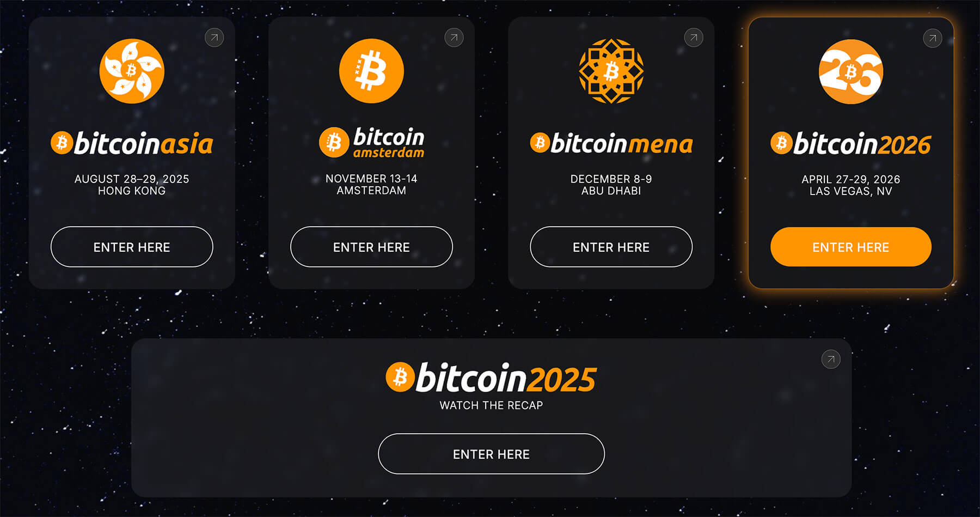The width and height of the screenshot is (980, 517).
Task: Click the Bitcoin MENA card arrow icon
Action: [x=693, y=38]
